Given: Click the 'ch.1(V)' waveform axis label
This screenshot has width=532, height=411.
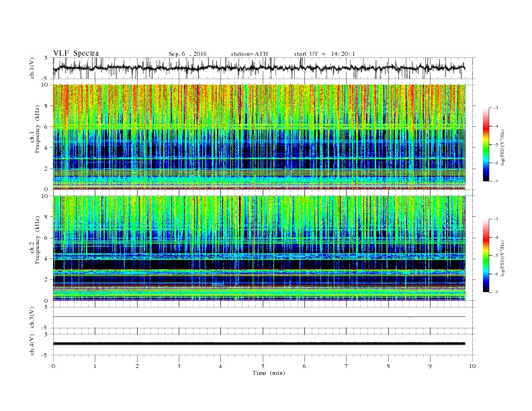Looking at the screenshot, I should tap(32, 68).
